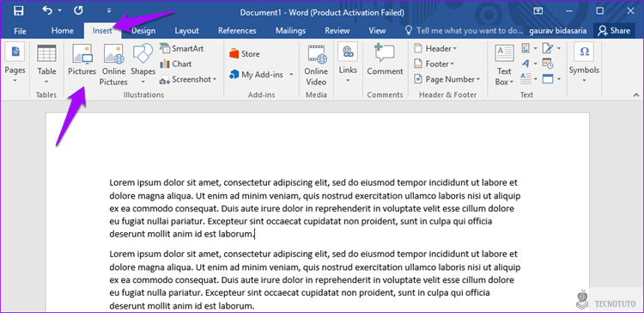Open Online Pictures search
644x313 pixels.
coord(113,65)
